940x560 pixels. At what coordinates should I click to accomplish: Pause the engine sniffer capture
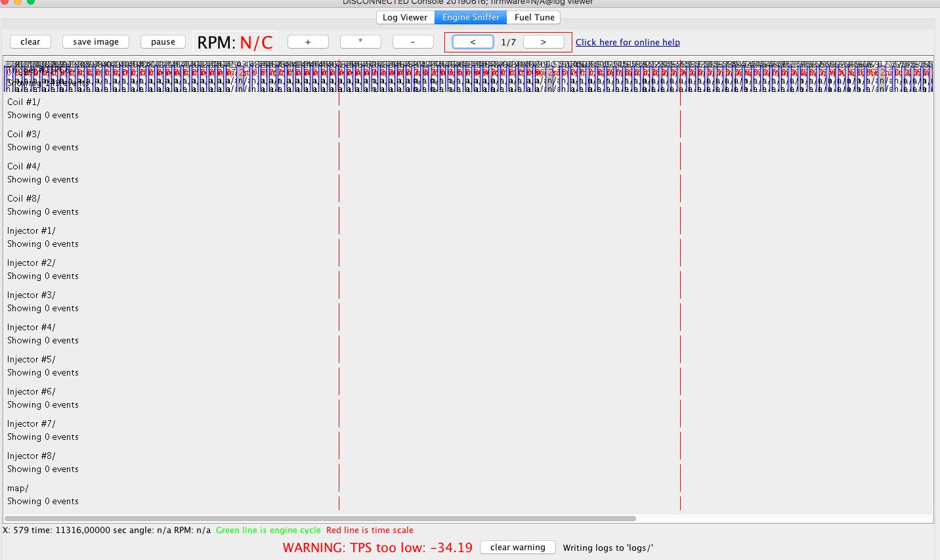coord(163,42)
